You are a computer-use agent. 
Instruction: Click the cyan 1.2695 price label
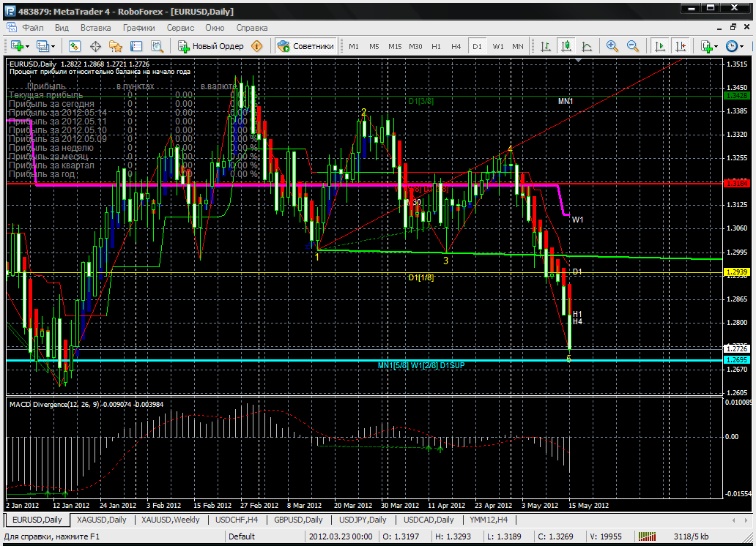tap(737, 360)
